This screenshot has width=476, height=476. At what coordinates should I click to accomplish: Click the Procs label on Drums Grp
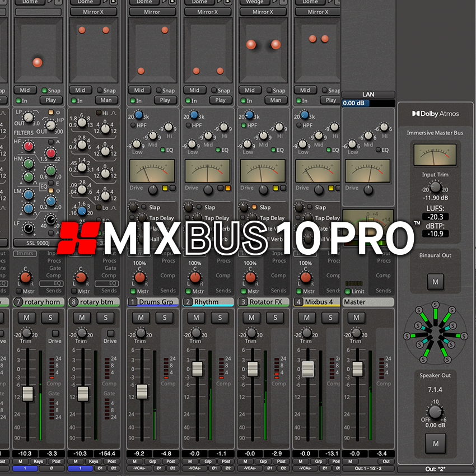point(167,260)
